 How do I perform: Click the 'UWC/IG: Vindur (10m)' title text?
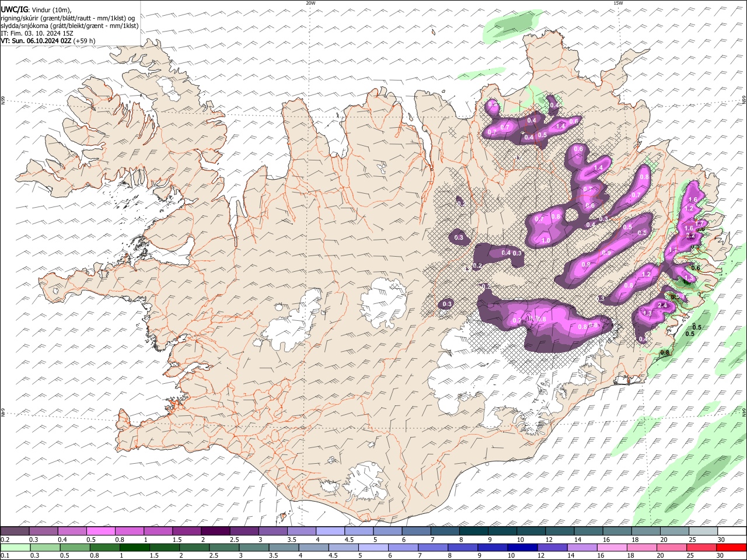(36, 9)
